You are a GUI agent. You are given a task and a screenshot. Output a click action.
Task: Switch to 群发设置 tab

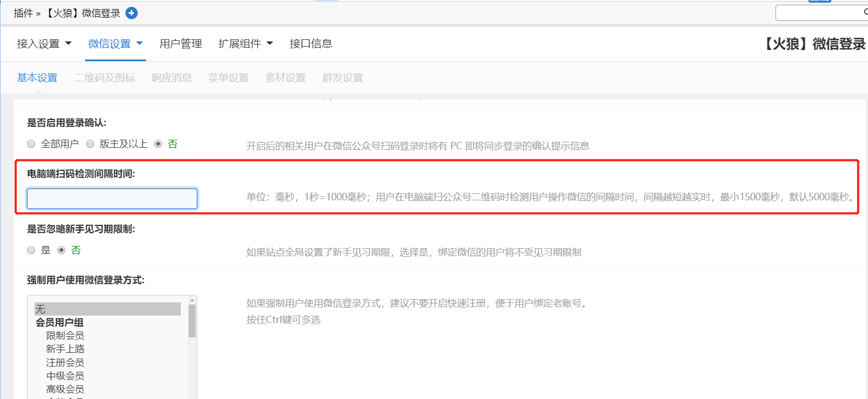tap(342, 78)
